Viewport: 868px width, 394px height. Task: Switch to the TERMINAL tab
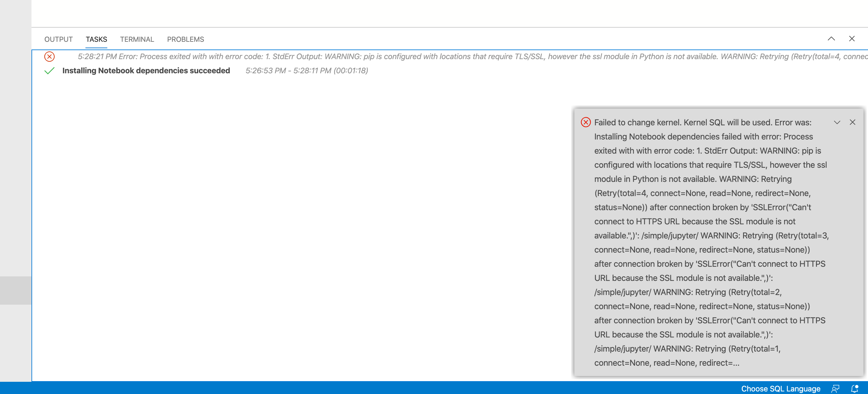(137, 39)
